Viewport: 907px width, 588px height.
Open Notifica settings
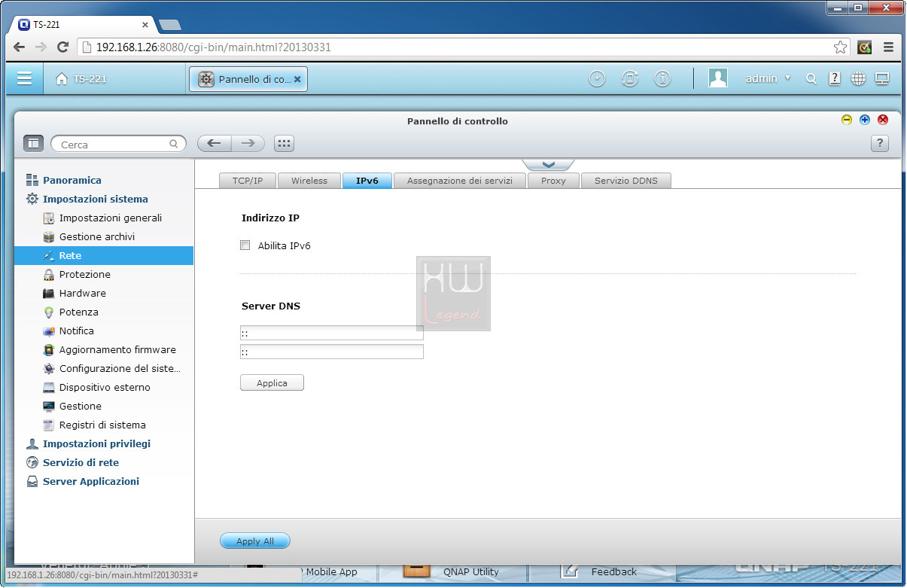[x=77, y=331]
